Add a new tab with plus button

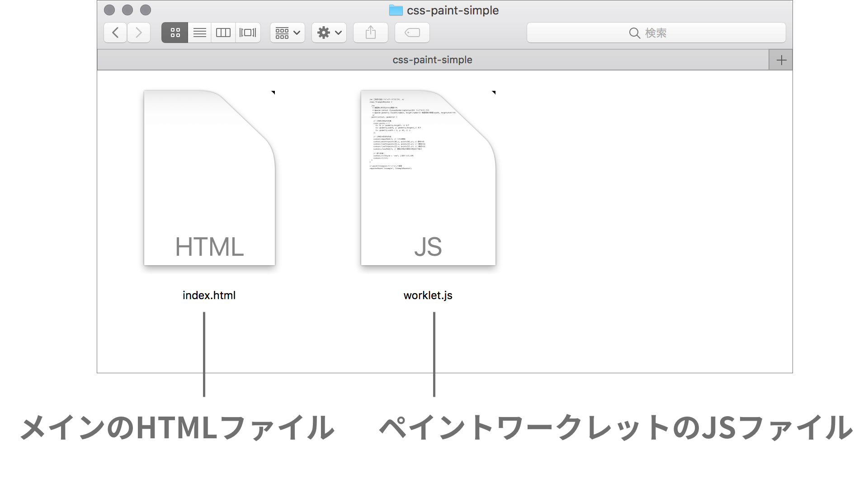781,60
